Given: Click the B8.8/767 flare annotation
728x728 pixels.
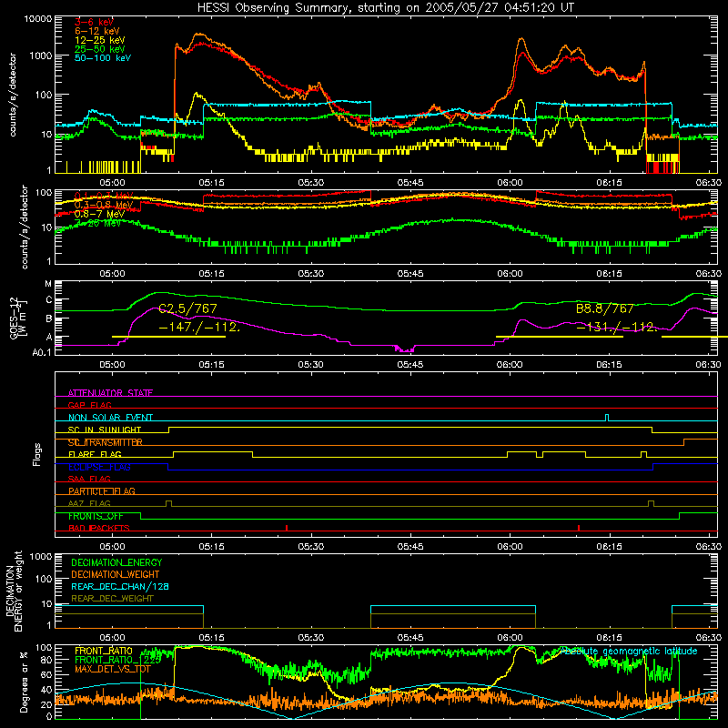Looking at the screenshot, I should [x=605, y=308].
